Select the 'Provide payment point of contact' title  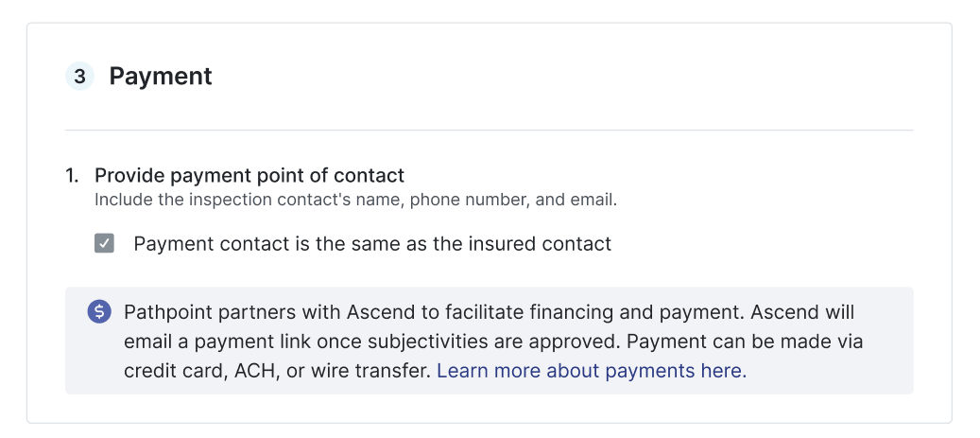[249, 175]
